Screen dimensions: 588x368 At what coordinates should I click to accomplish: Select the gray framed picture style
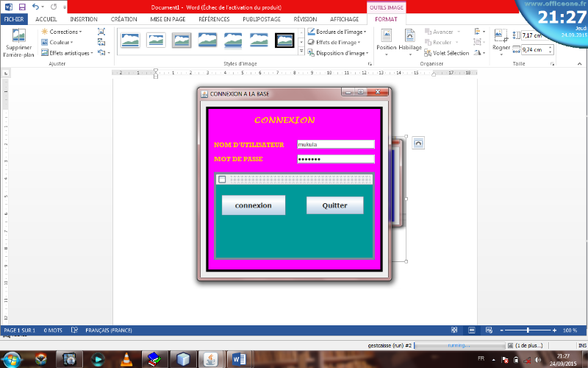pyautogui.click(x=182, y=40)
